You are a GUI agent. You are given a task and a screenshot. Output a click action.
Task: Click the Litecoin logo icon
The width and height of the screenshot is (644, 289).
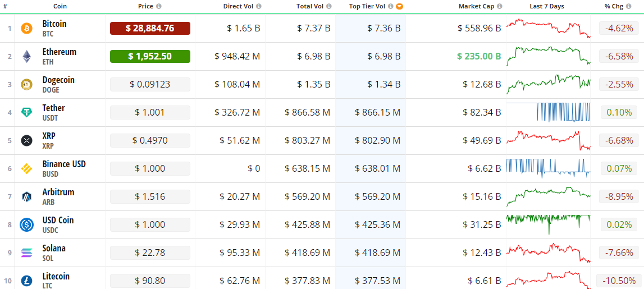pyautogui.click(x=27, y=281)
